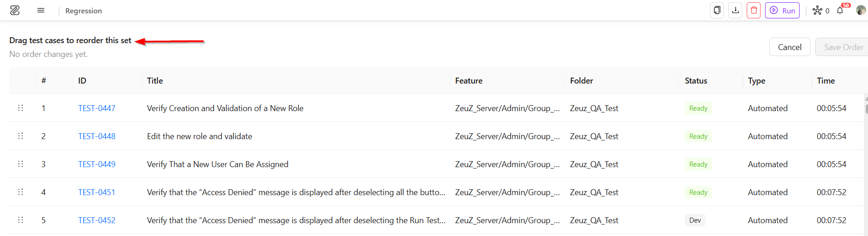Click the Dev status badge for TEST-0452

point(695,220)
